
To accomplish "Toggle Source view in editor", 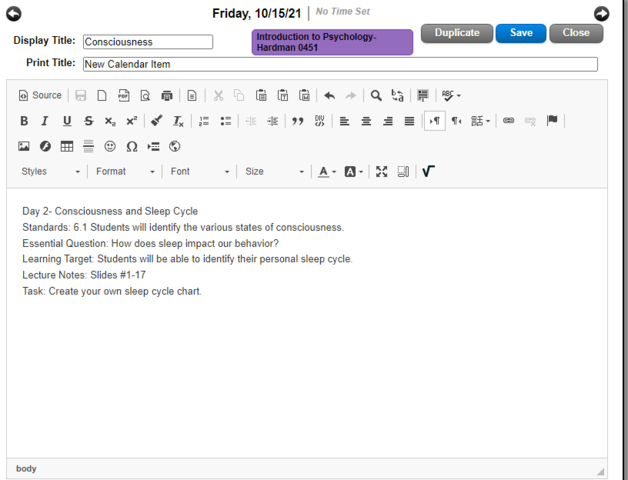I will coord(40,95).
